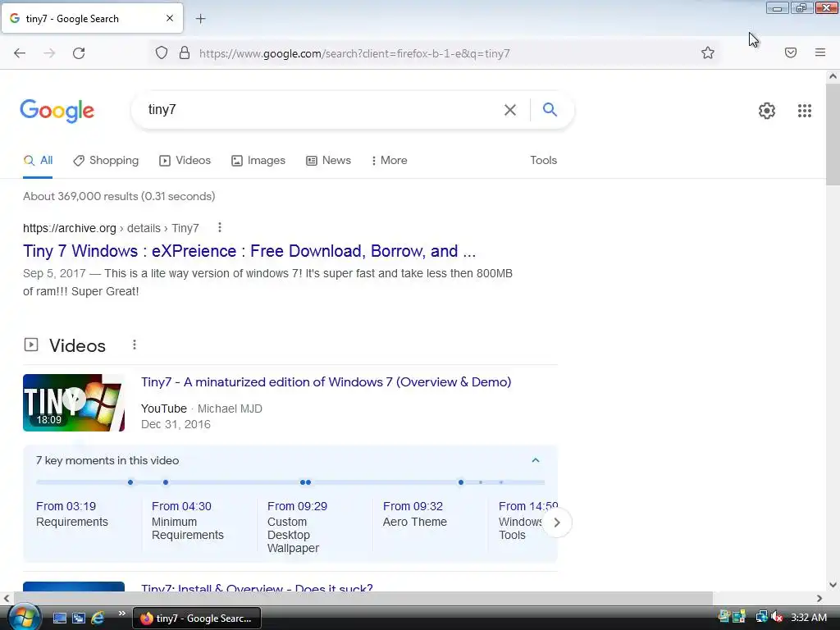Launch Internet Explorer from quick launch
Image resolution: width=840 pixels, height=630 pixels.
[98, 619]
